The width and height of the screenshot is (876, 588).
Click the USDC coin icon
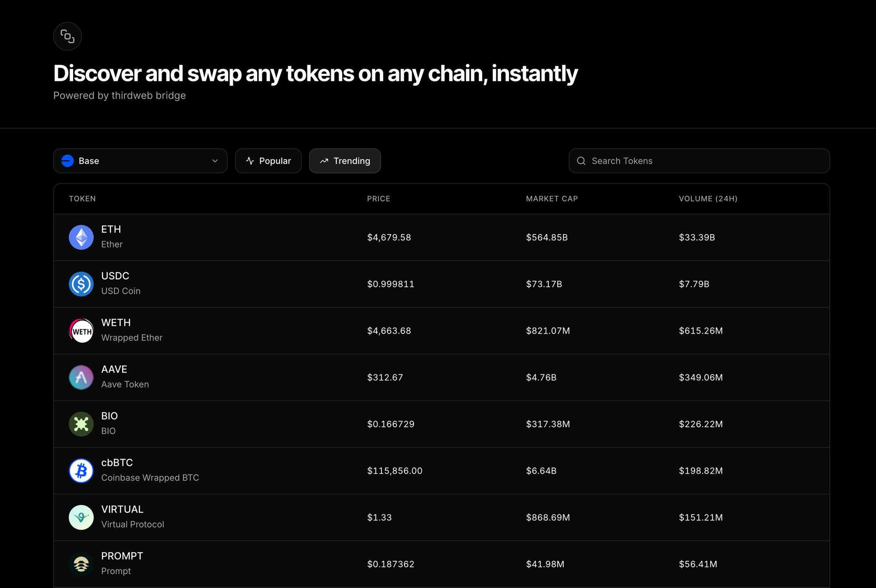(81, 284)
